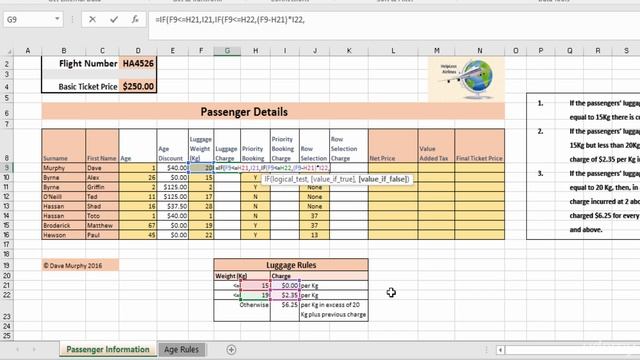Select the flight number cell HA4526
The image size is (640, 360).
[x=138, y=64]
